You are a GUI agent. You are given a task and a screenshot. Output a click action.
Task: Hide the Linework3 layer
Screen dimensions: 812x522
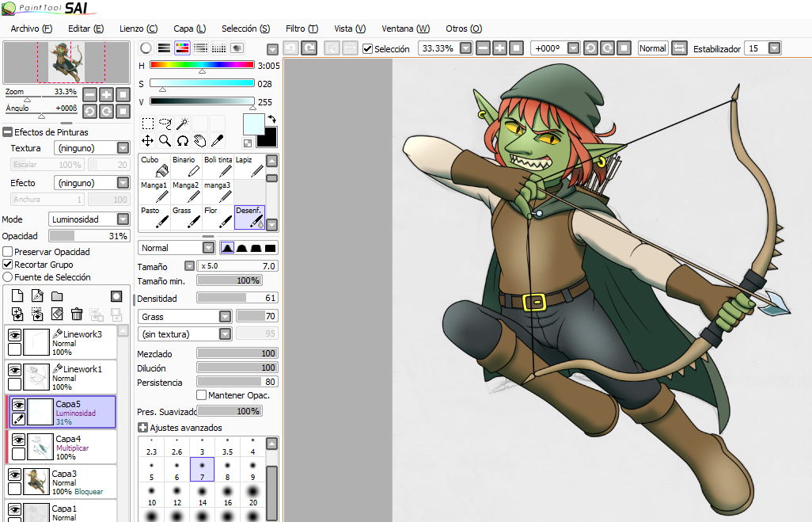(14, 335)
